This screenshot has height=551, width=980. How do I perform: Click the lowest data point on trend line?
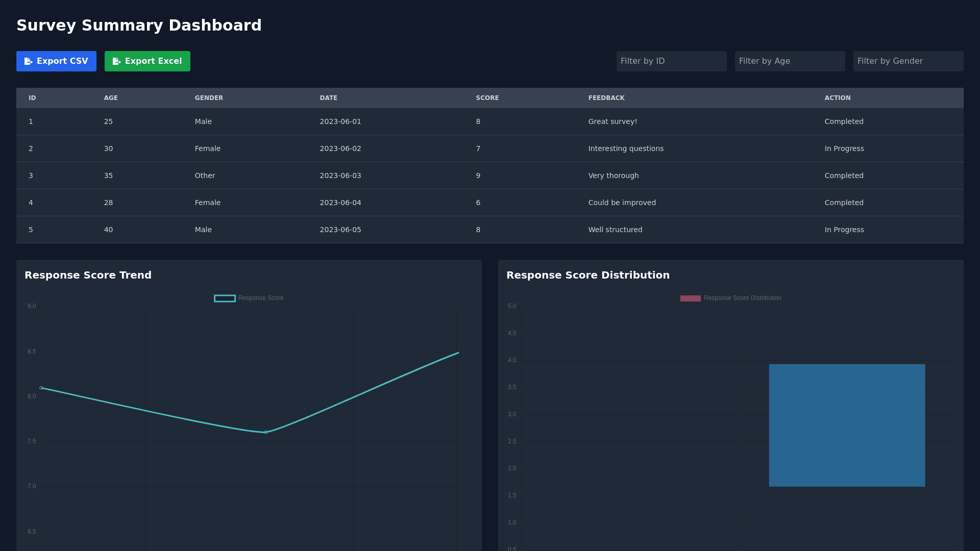click(266, 432)
